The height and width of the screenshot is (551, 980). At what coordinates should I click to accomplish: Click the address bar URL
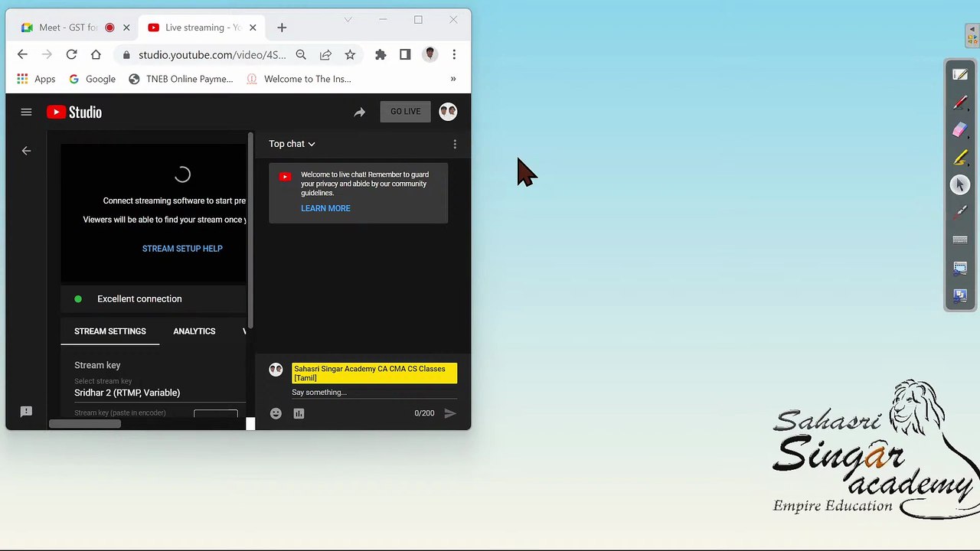212,55
